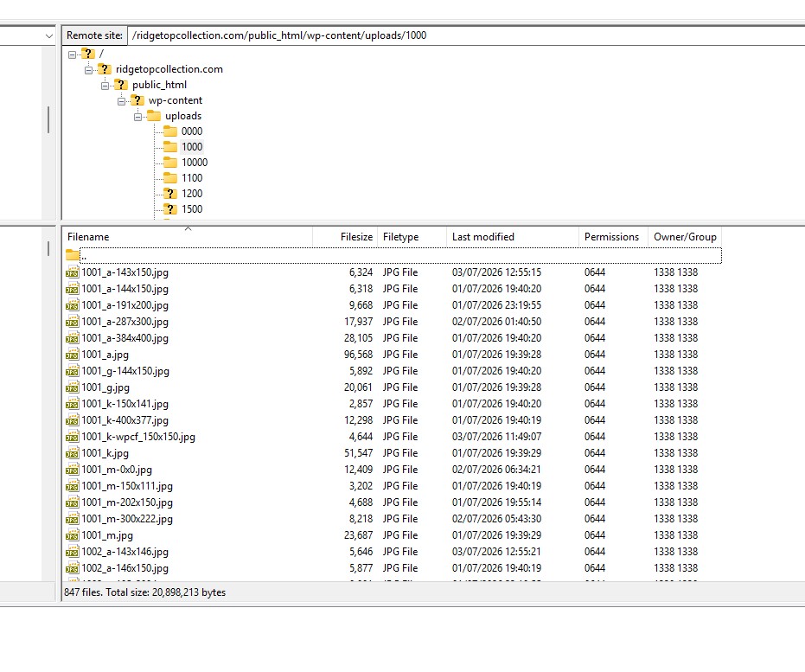This screenshot has width=805, height=672.
Task: Click JPG icon of 1001_a-191x200.jpg
Action: [73, 305]
